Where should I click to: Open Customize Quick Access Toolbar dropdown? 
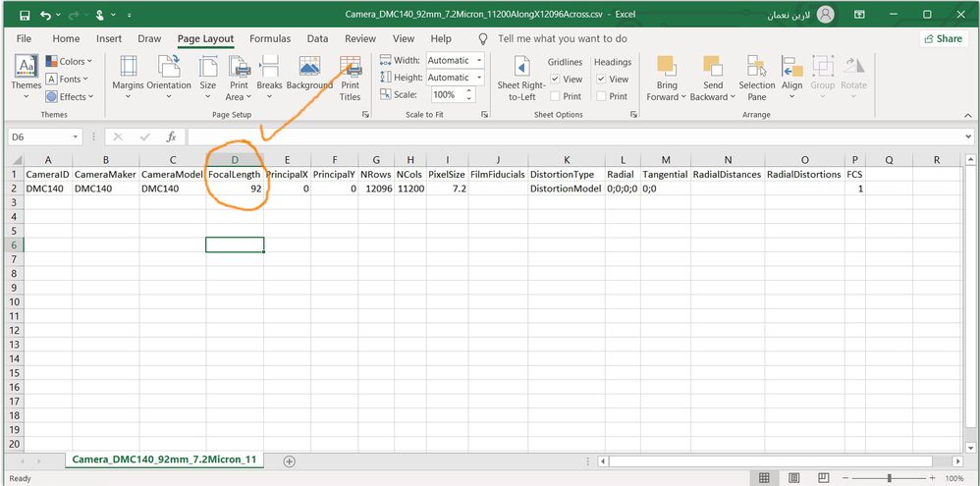(x=130, y=15)
